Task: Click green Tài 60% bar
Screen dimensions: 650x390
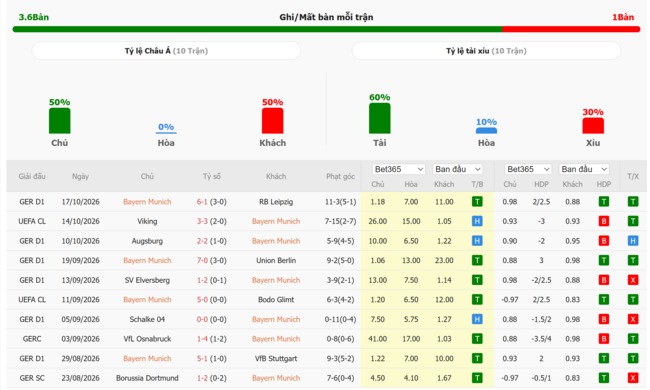Action: tap(379, 118)
